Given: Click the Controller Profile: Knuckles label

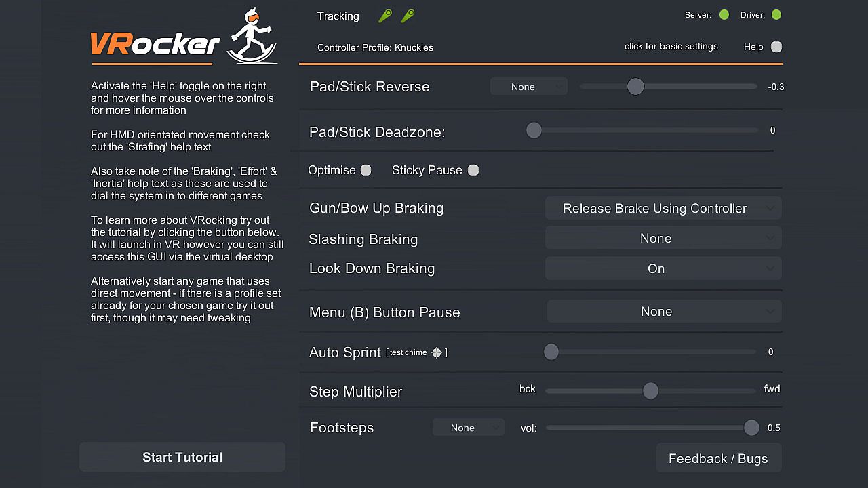Looking at the screenshot, I should [375, 47].
